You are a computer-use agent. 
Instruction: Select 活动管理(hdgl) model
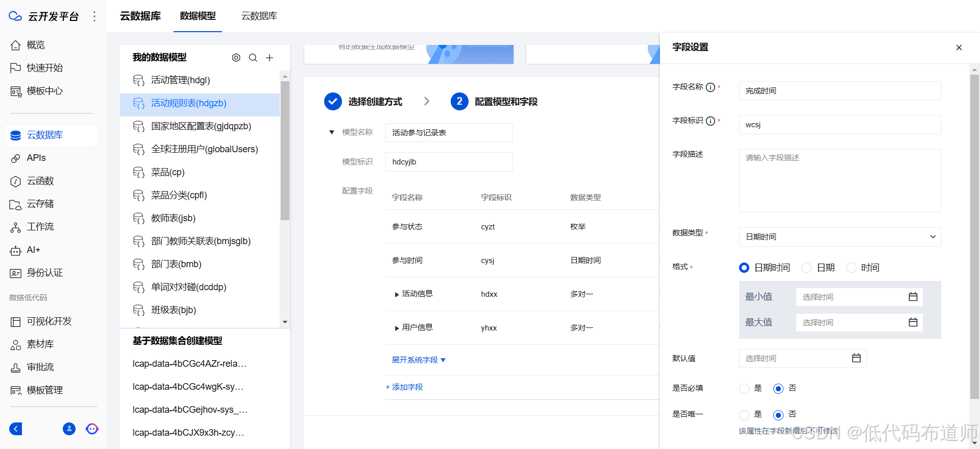click(x=200, y=80)
